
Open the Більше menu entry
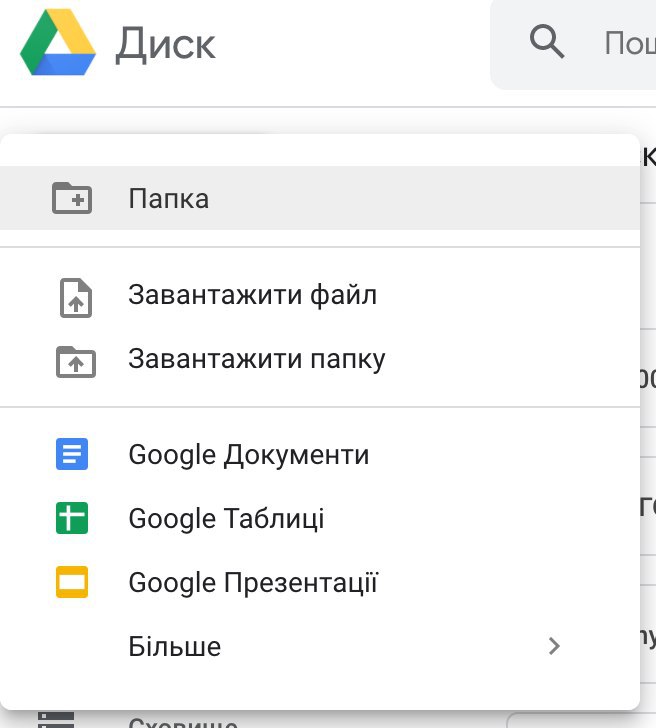[175, 646]
